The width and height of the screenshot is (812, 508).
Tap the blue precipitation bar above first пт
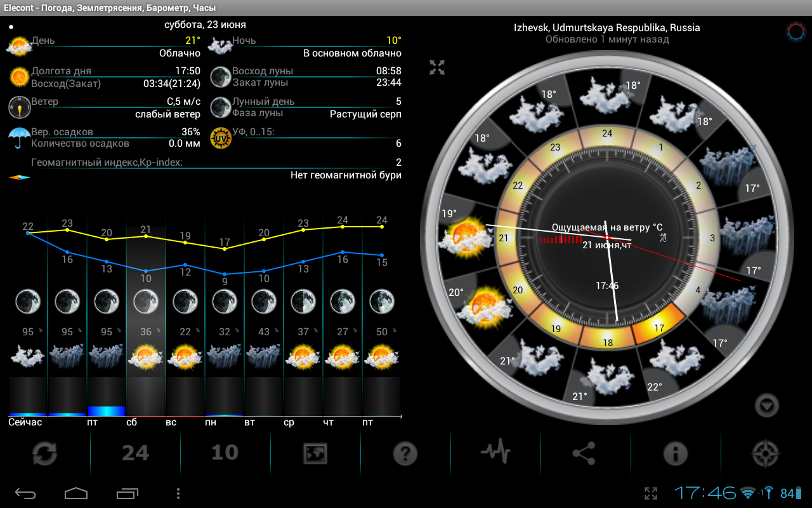(x=107, y=411)
